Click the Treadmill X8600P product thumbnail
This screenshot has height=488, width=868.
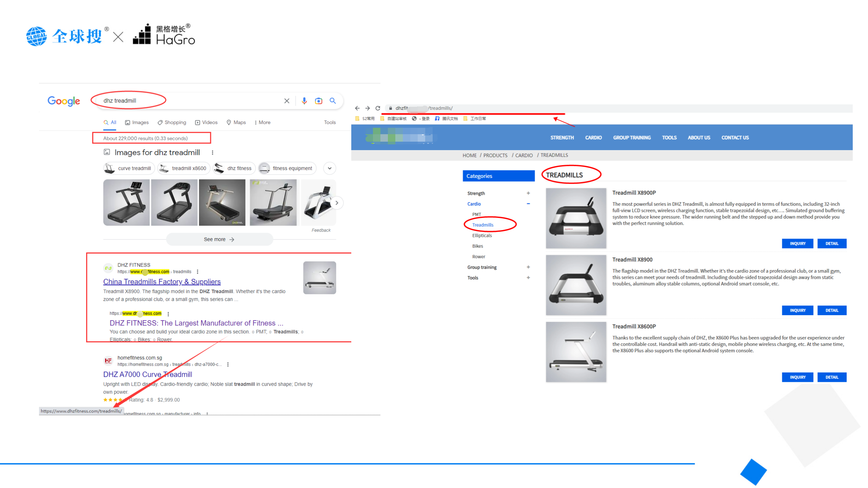point(576,352)
